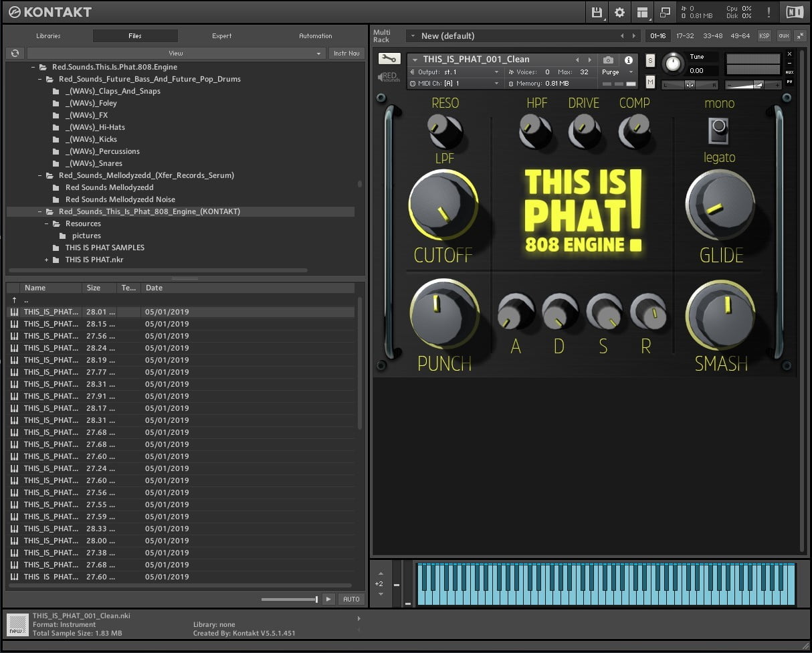Click the new instrument icon in the info pane
Screen dimensions: 812x653
17,625
